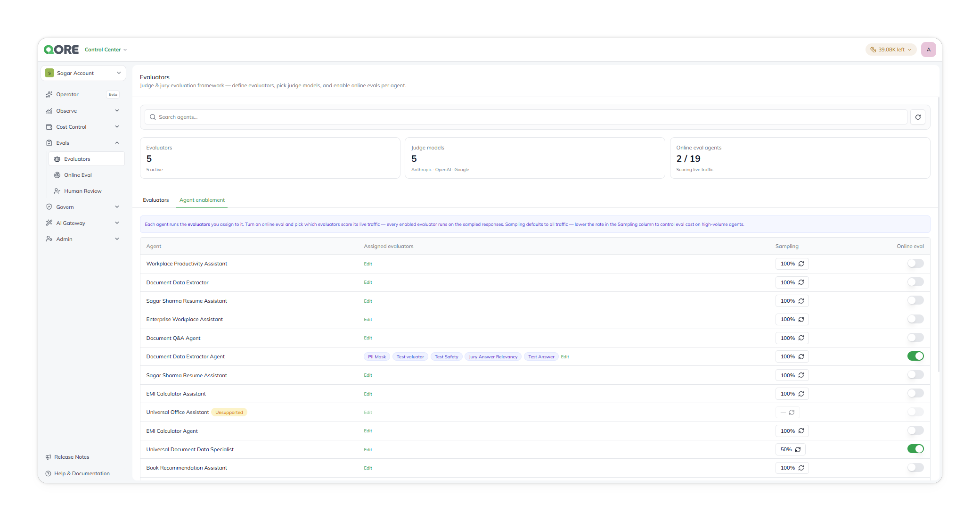This screenshot has width=980, height=521.
Task: Edit evaluators for Document Data Extractor Agent
Action: 565,357
